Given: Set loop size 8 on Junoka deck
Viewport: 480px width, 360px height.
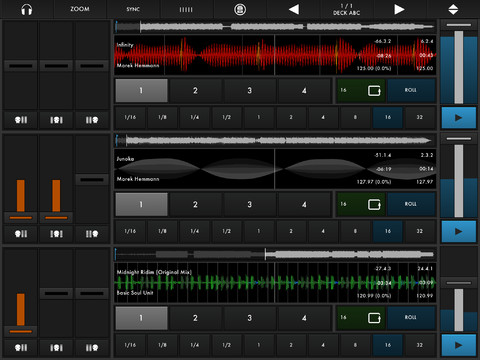Looking at the screenshot, I should click(355, 231).
